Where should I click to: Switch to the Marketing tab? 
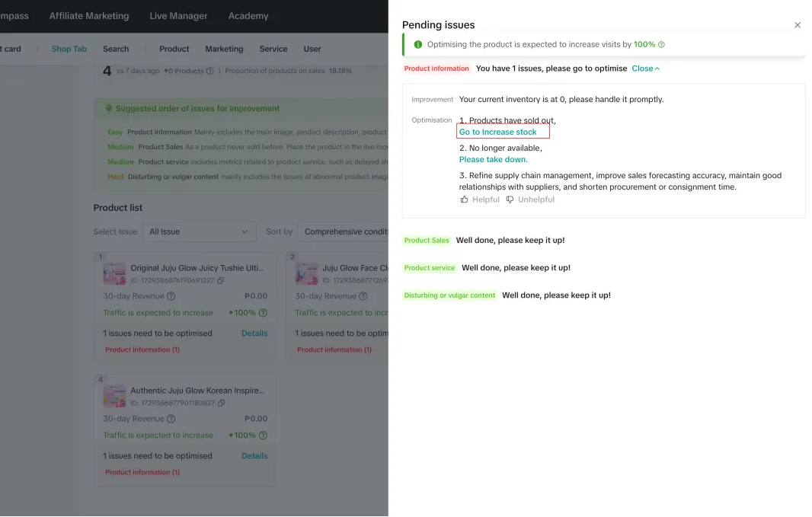(x=224, y=49)
